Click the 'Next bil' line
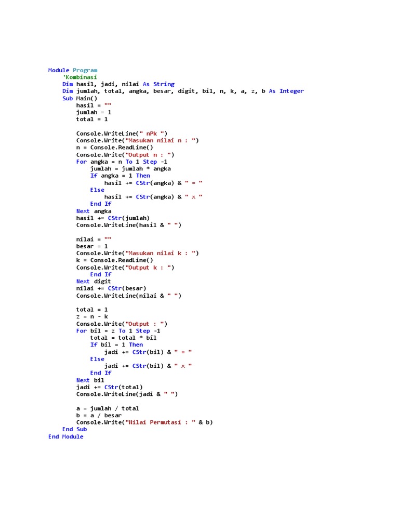 (x=90, y=380)
